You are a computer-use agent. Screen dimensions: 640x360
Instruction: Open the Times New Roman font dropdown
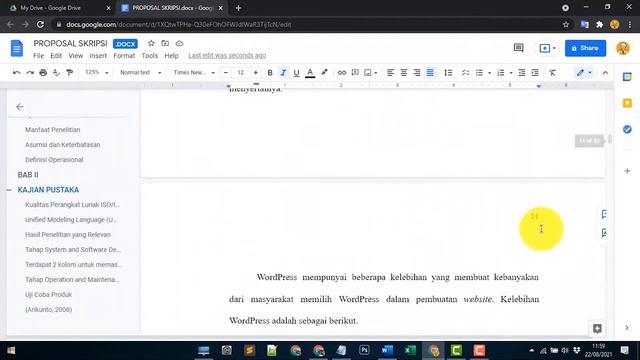point(194,73)
